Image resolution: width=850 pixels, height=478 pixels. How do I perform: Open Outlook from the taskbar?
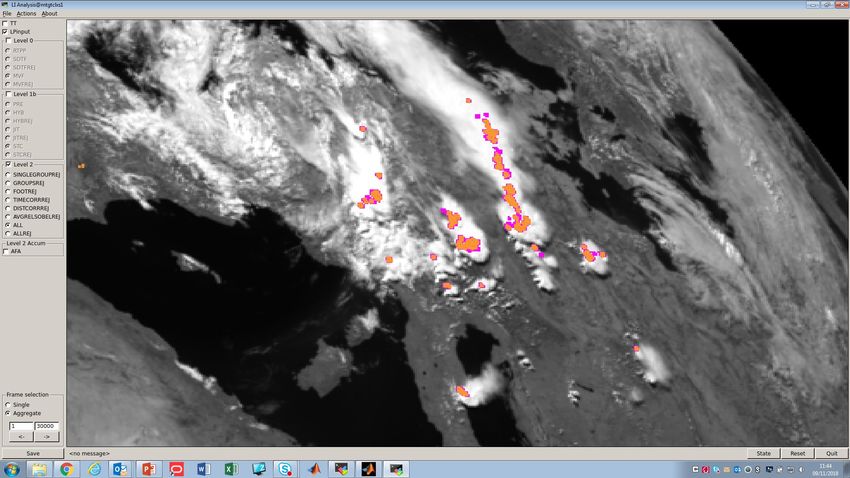point(120,469)
